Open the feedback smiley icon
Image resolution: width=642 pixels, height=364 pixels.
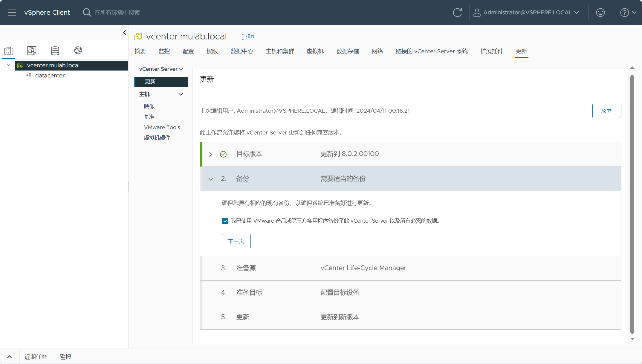pyautogui.click(x=600, y=13)
